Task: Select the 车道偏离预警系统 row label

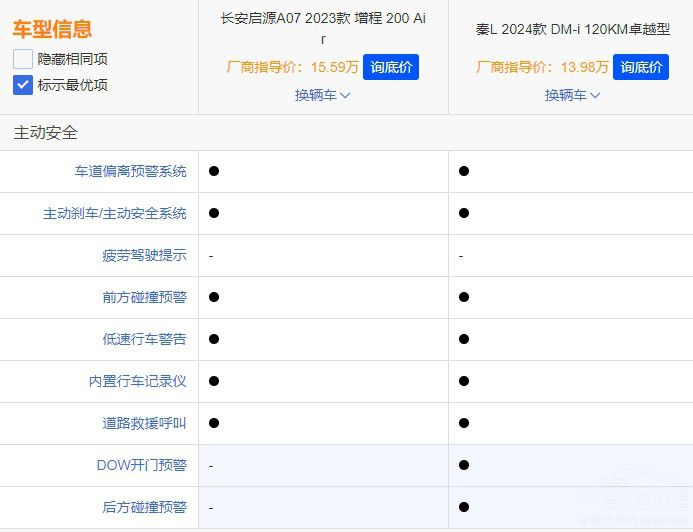Action: click(130, 171)
